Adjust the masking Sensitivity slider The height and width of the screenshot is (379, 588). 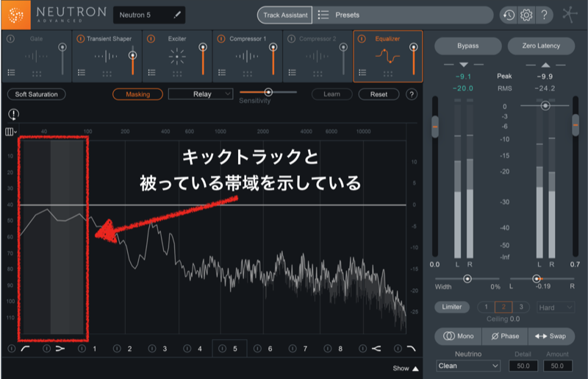(x=268, y=92)
